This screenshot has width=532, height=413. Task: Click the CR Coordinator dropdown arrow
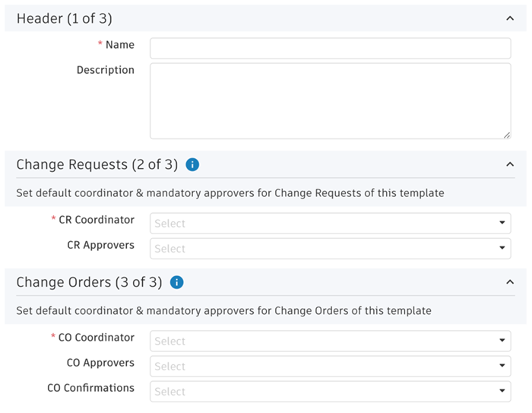pos(502,224)
